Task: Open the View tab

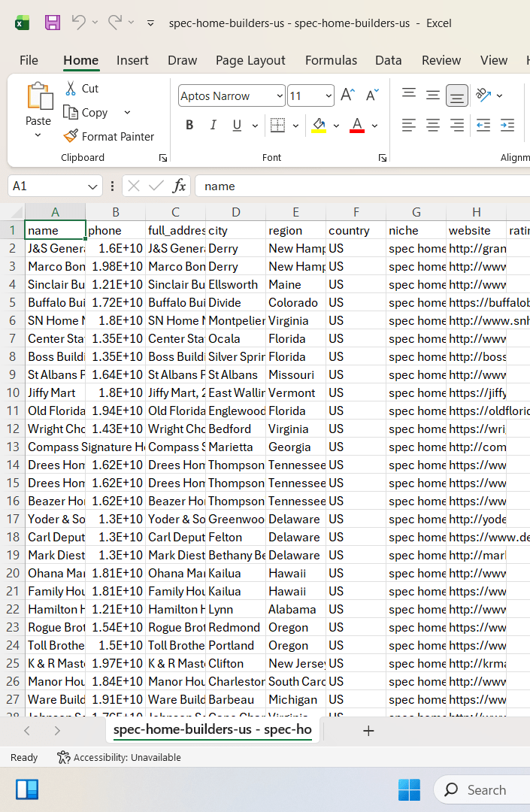Action: point(494,61)
